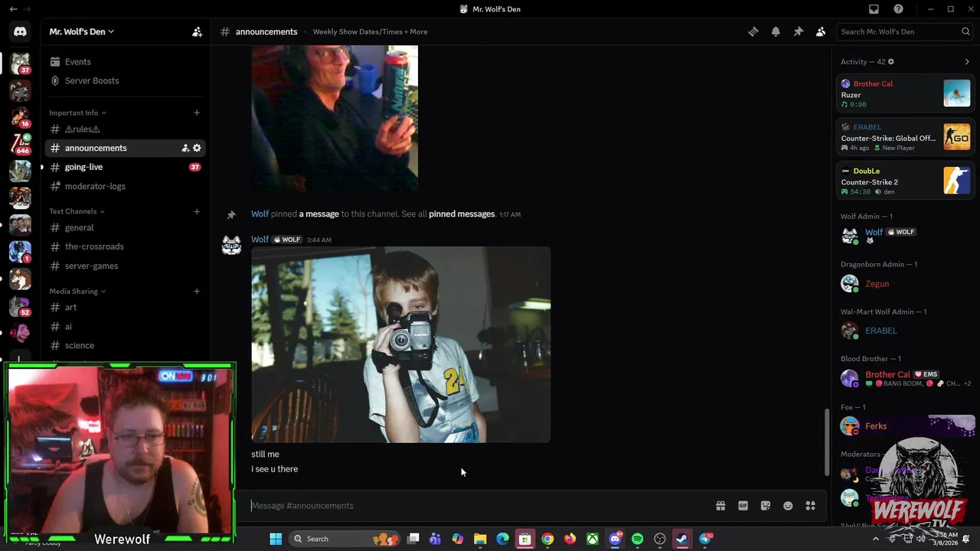Open the announcements channel settings gear
Image resolution: width=980 pixels, height=551 pixels.
click(x=197, y=148)
